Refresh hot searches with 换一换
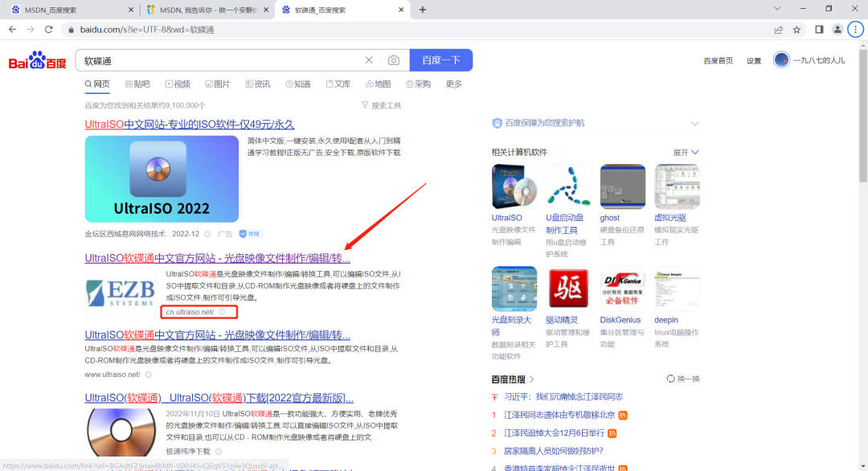The width and height of the screenshot is (868, 471). pyautogui.click(x=683, y=379)
